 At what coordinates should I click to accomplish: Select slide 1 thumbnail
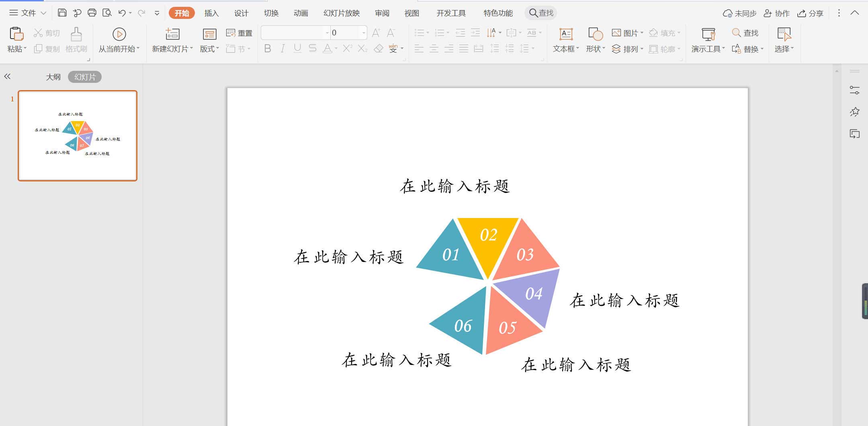(78, 136)
